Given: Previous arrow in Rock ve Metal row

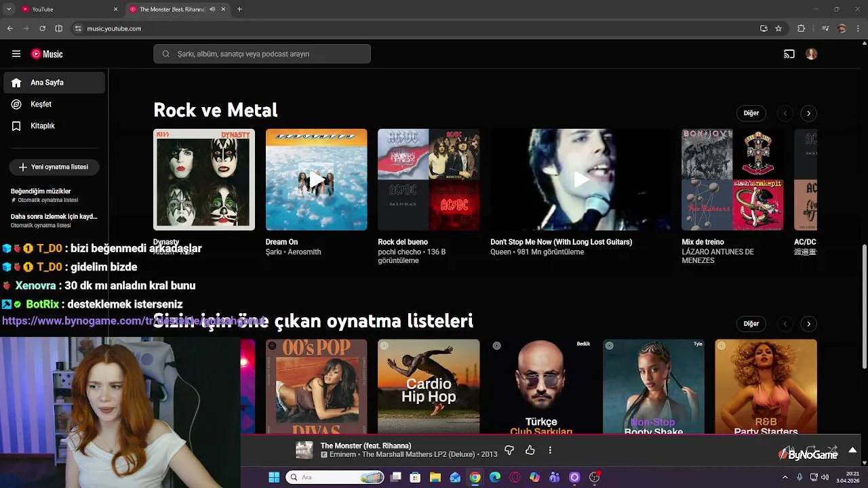Looking at the screenshot, I should tap(785, 113).
